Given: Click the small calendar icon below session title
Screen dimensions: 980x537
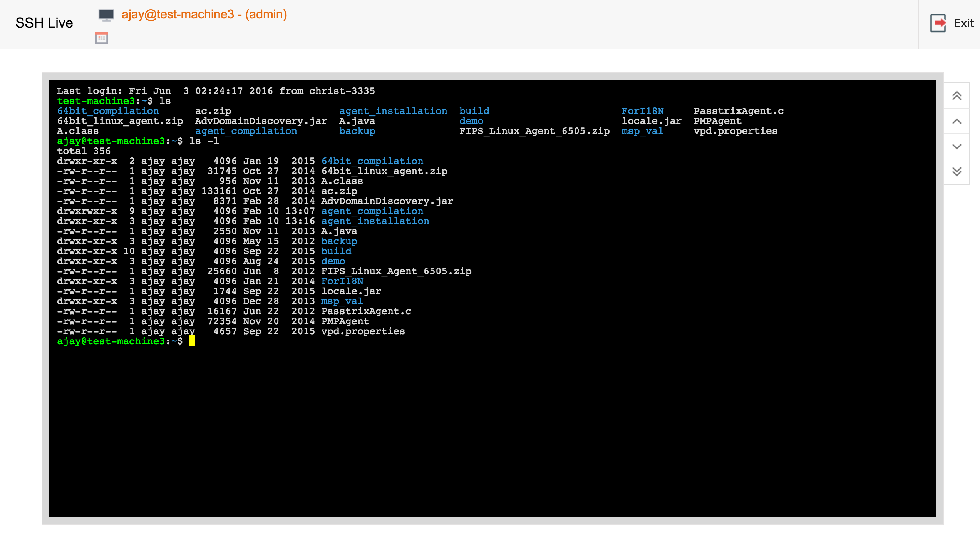Looking at the screenshot, I should click(102, 38).
